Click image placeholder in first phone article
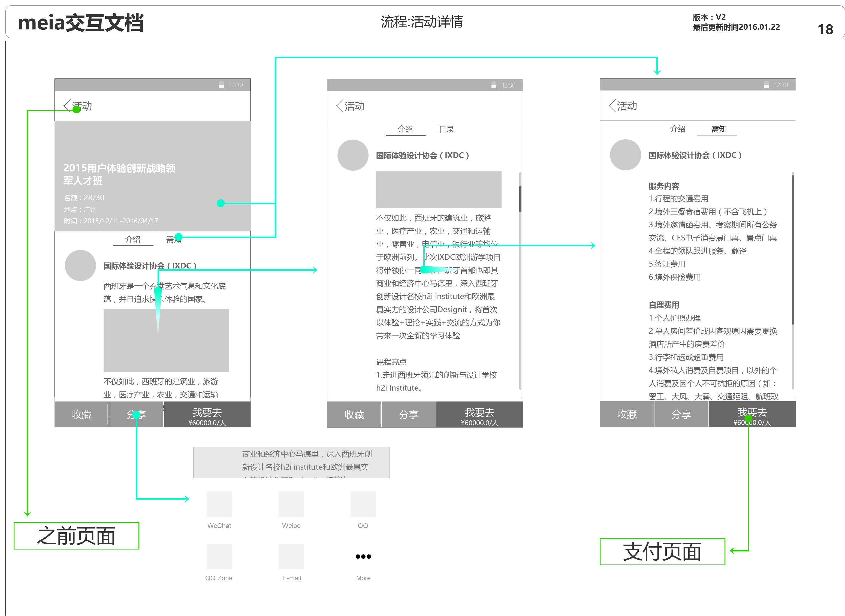 pyautogui.click(x=166, y=340)
